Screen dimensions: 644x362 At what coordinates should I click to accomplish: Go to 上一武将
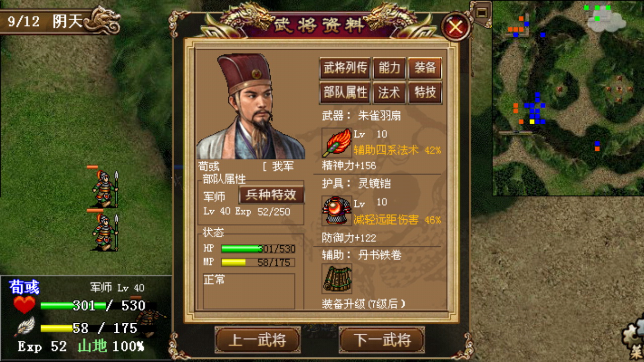[x=258, y=340]
